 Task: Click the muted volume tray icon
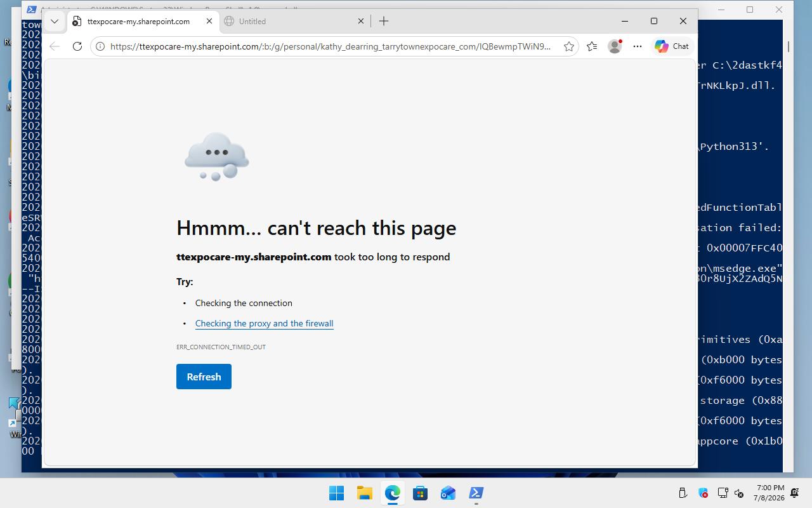click(x=739, y=493)
